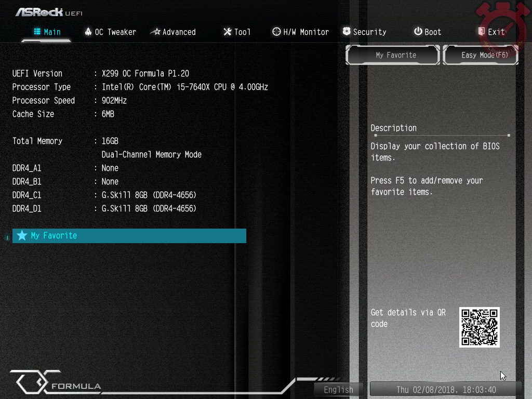Click the OC Tweaker rocket icon
The image size is (532, 399).
pos(88,32)
